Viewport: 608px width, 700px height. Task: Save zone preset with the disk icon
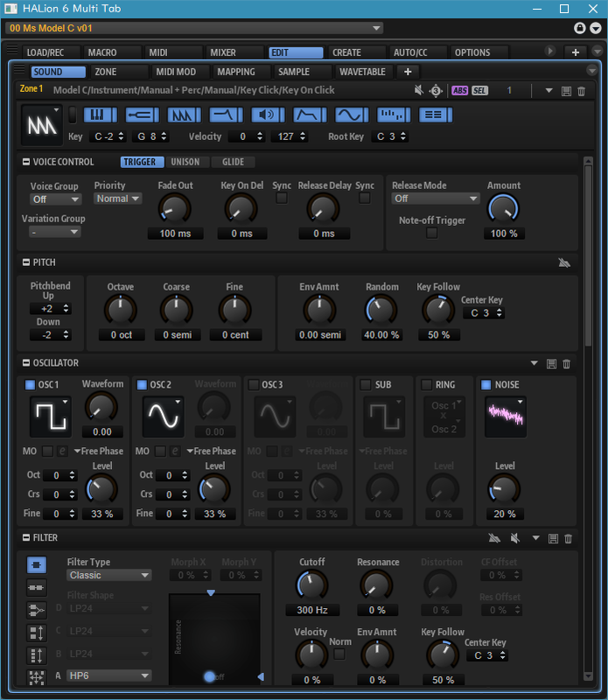click(x=566, y=92)
